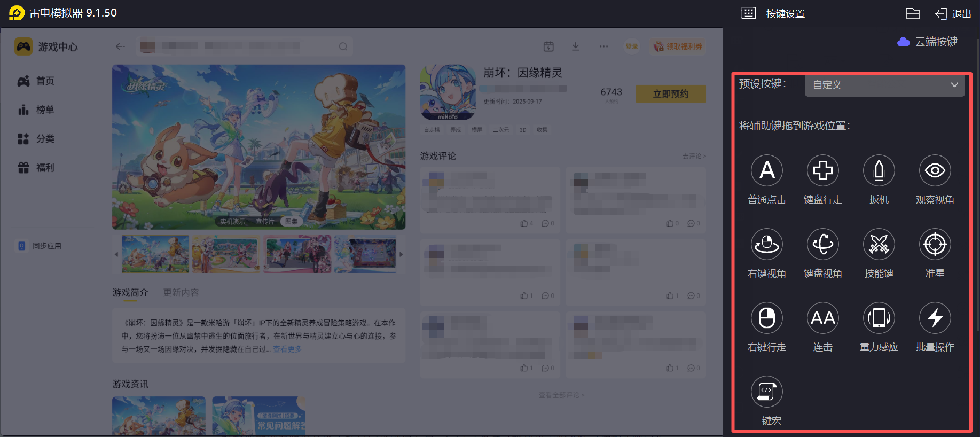The height and width of the screenshot is (437, 980).
Task: Select 图集 on the game banner
Action: [x=291, y=222]
